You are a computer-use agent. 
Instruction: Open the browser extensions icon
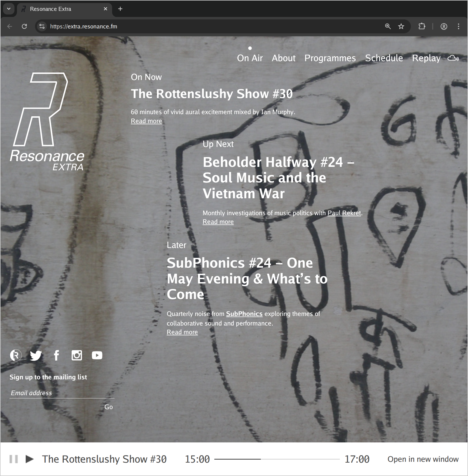click(x=422, y=26)
